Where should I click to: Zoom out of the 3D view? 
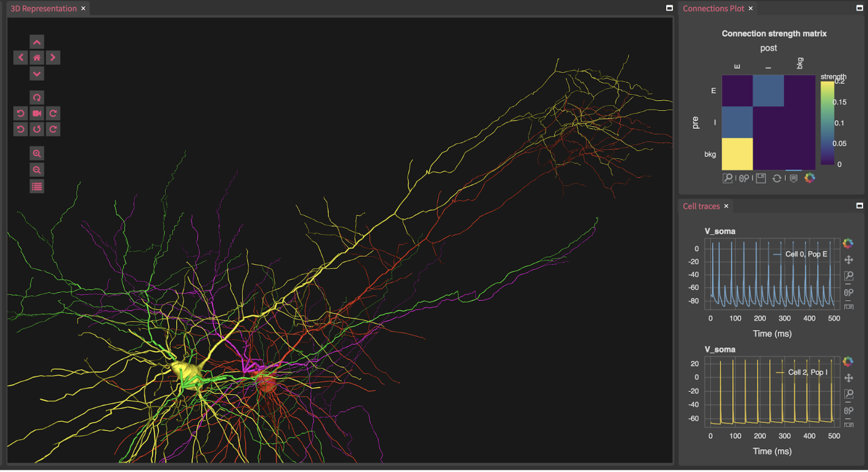pos(37,170)
